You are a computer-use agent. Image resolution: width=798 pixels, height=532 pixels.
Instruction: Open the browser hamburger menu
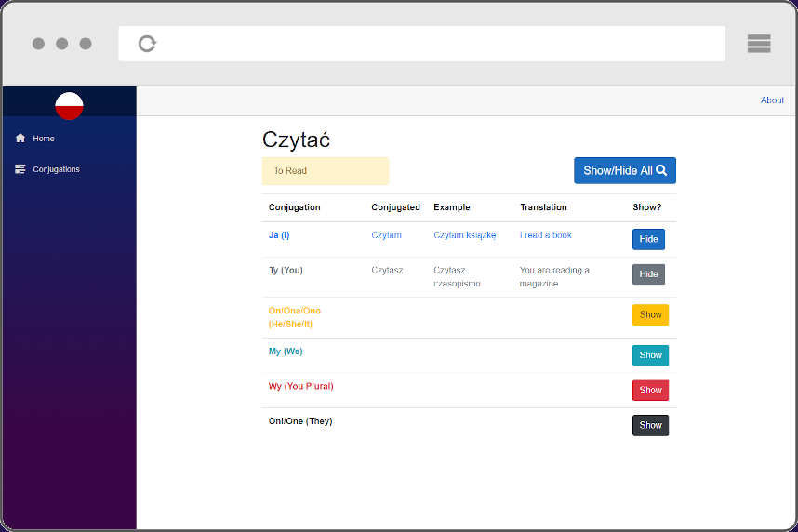(758, 44)
